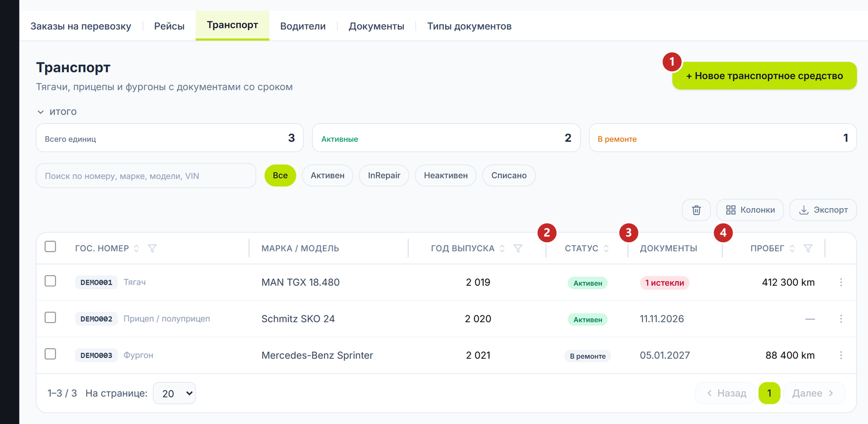The width and height of the screenshot is (868, 424).
Task: Focus the search by number, VIN field
Action: (146, 175)
